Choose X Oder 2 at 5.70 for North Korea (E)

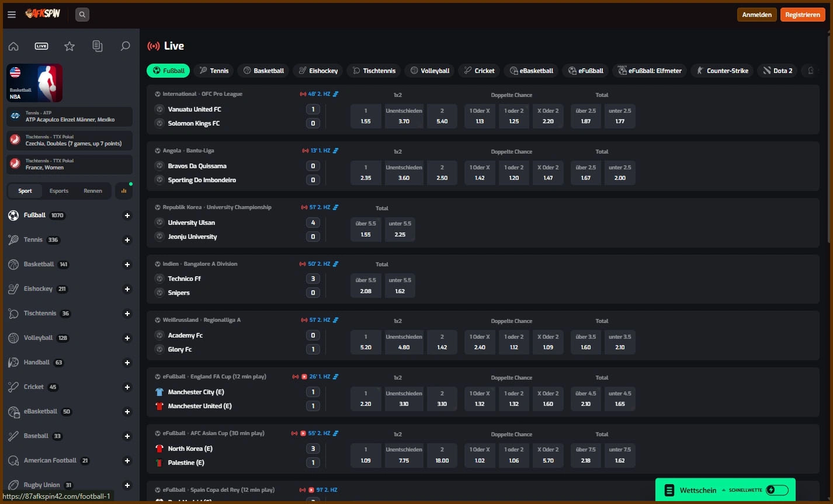tap(548, 455)
